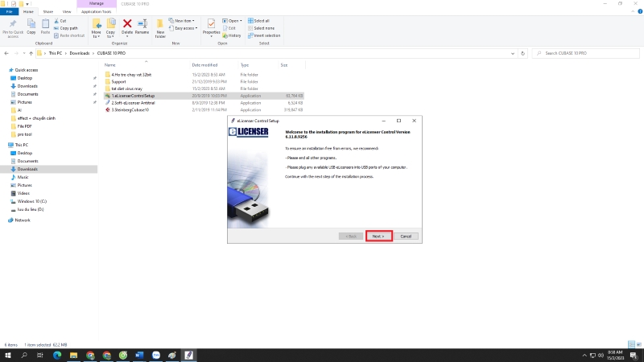Viewport: 644px width, 362px height.
Task: Go up one folder level arrow
Action: pos(31,53)
